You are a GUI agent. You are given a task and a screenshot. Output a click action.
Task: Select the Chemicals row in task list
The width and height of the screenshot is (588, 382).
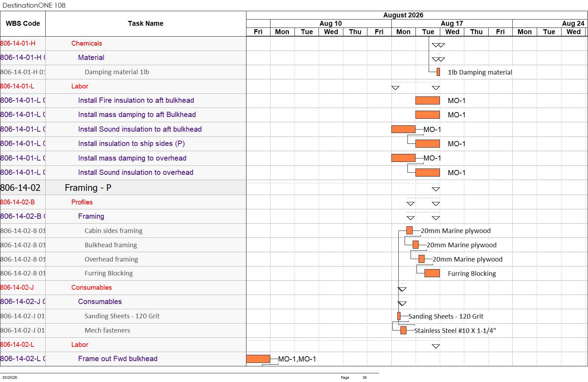click(x=123, y=44)
